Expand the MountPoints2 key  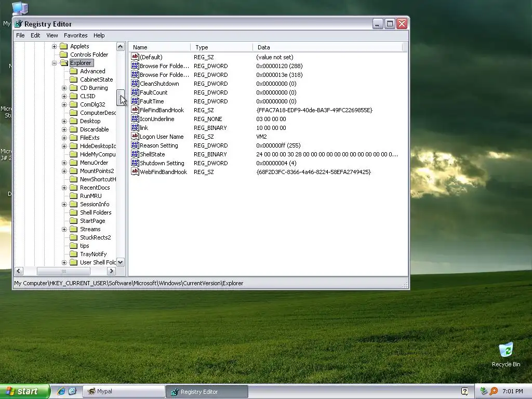[x=64, y=171]
